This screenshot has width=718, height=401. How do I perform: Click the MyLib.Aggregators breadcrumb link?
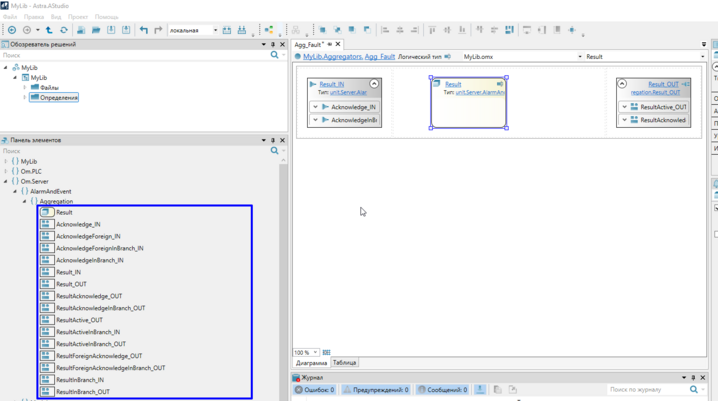click(332, 57)
